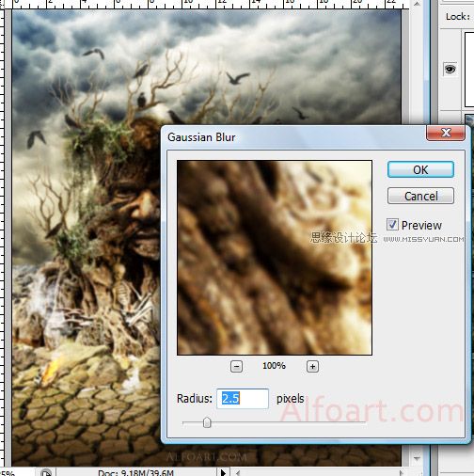
Task: Zoom out the blur preview with minus
Action: (x=236, y=366)
